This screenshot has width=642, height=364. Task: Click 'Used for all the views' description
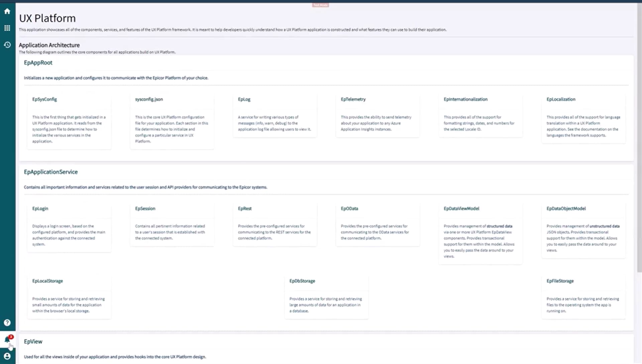point(115,357)
